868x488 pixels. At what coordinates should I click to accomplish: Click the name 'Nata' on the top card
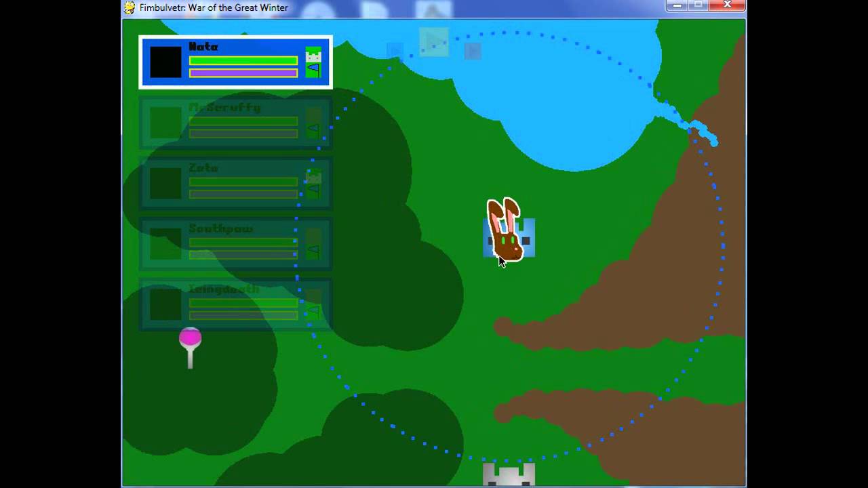tap(203, 47)
